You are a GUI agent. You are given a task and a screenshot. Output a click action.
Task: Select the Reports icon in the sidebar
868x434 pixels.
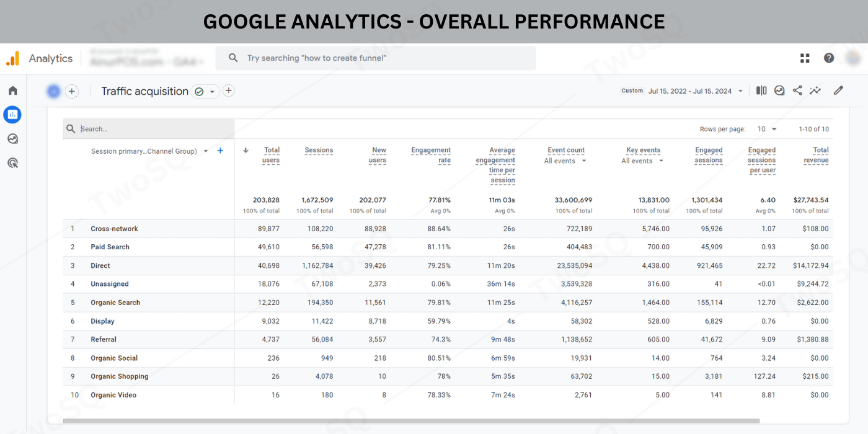(12, 115)
